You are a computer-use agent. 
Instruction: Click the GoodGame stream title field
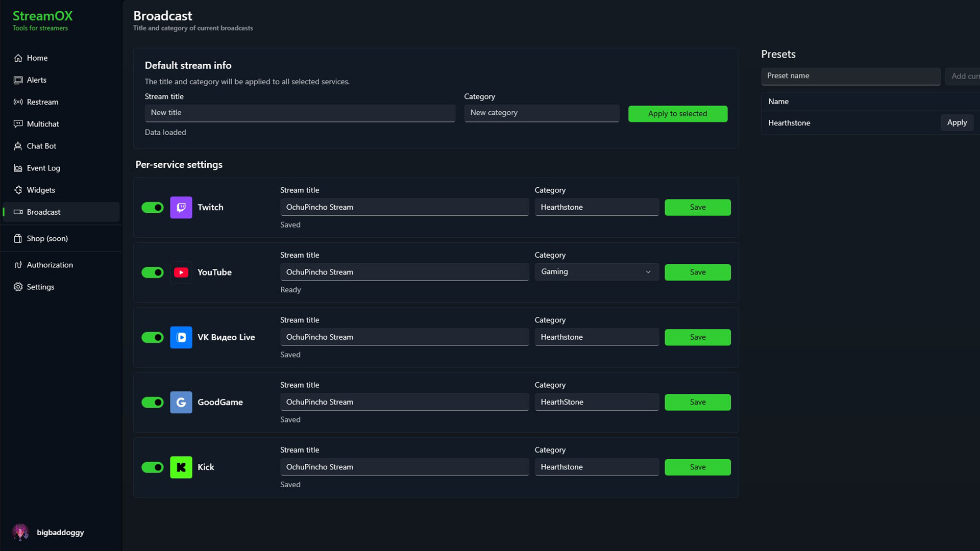404,402
